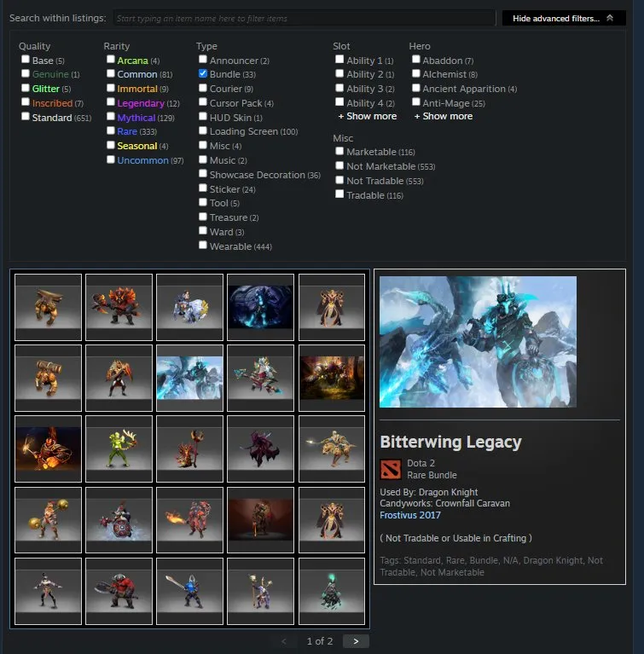
Task: Select the red-skinned axe brute bundle
Action: point(119,591)
